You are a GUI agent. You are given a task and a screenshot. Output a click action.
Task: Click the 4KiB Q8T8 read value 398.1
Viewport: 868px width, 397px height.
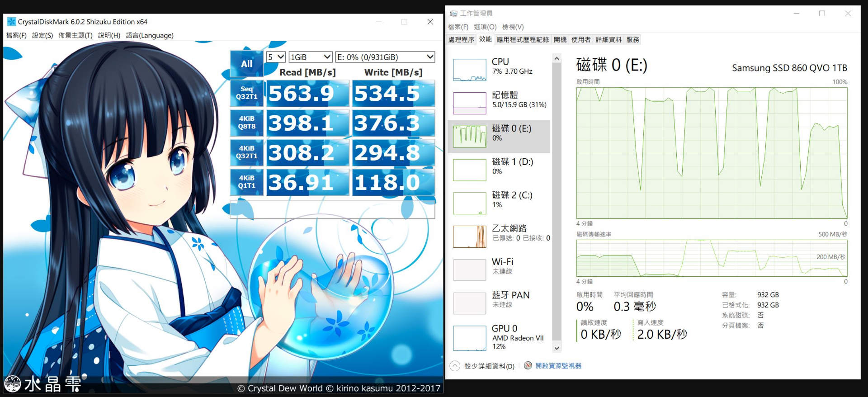[307, 123]
